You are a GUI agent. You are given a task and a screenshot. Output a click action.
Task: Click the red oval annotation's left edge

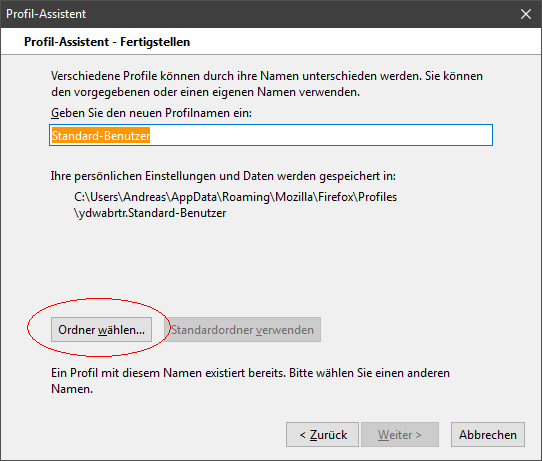point(28,327)
